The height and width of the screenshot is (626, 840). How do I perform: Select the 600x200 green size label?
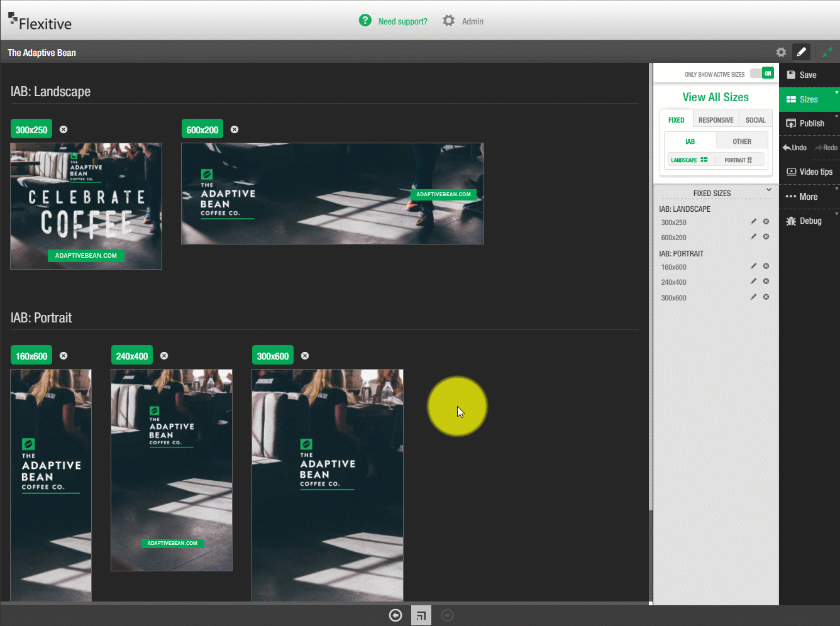click(202, 129)
